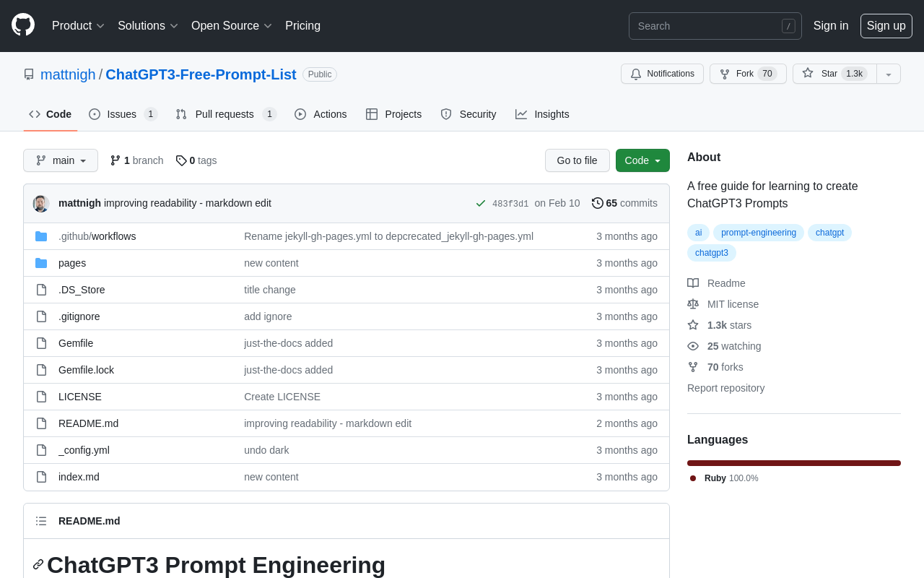This screenshot has width=924, height=578.
Task: Select the 'ai' topic tag
Action: [x=698, y=233]
